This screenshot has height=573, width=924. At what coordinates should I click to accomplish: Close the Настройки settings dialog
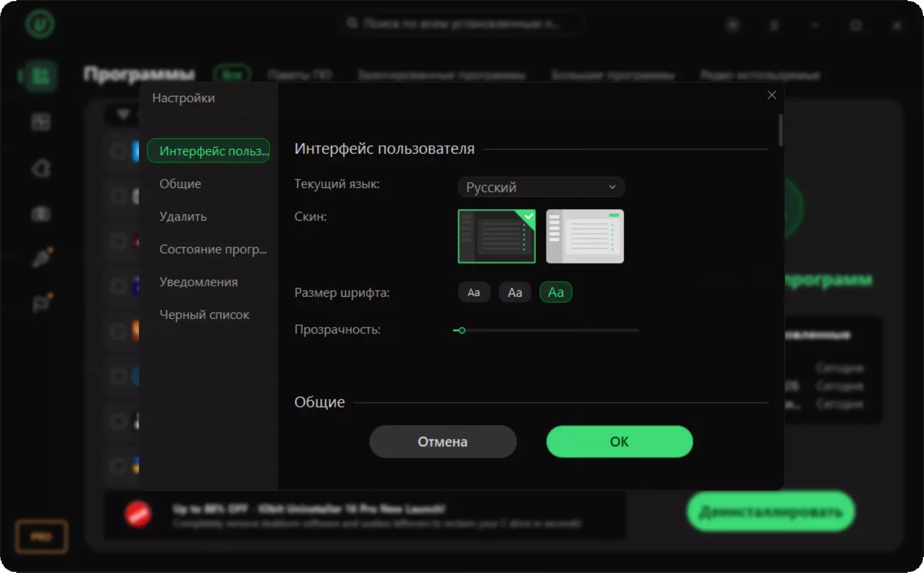(x=772, y=95)
